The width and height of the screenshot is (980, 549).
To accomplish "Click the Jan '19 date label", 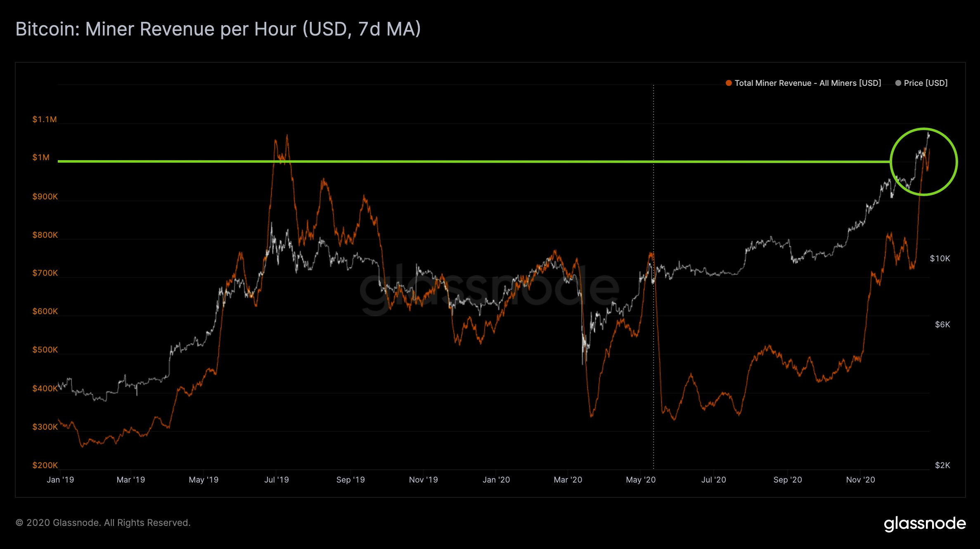I will pyautogui.click(x=60, y=480).
